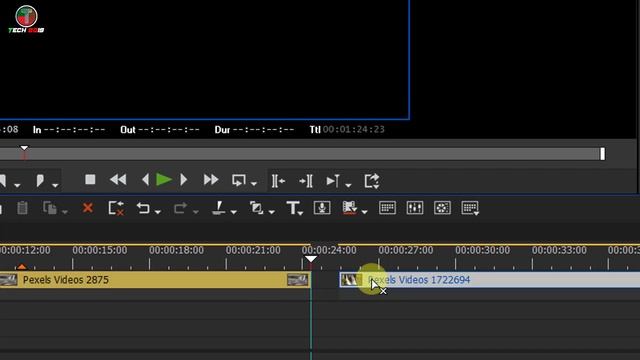Click Play the Current Area icon

pos(333,181)
